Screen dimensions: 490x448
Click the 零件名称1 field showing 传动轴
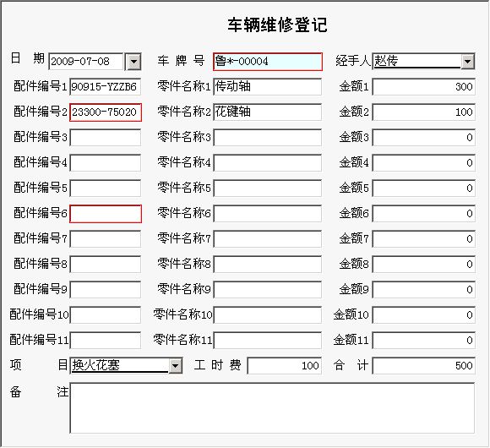point(268,86)
